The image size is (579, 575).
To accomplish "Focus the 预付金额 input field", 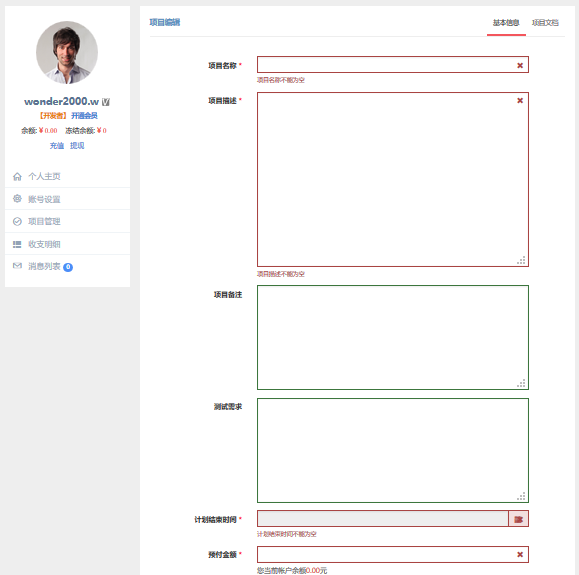I will click(x=393, y=554).
